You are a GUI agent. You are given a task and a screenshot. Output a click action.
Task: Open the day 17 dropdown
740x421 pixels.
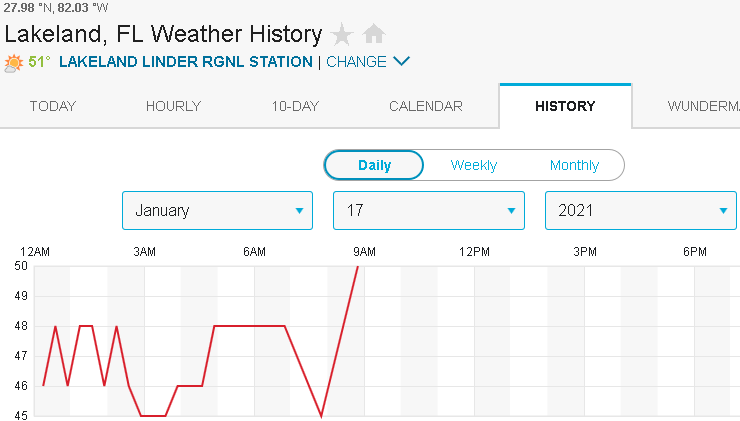point(428,210)
